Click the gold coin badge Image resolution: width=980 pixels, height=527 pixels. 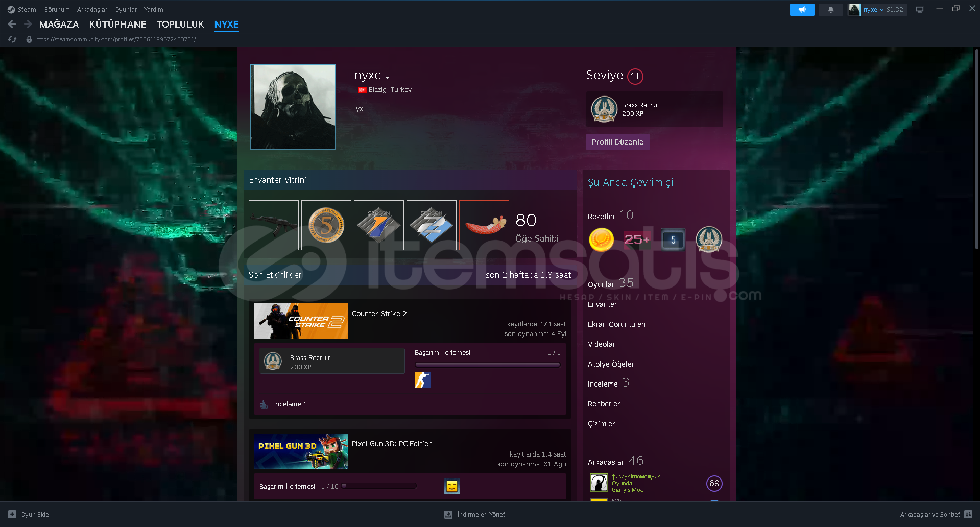pos(602,239)
